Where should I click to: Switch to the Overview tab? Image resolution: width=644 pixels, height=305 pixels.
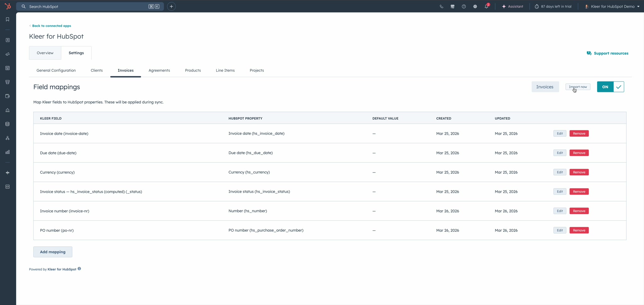[x=45, y=53]
